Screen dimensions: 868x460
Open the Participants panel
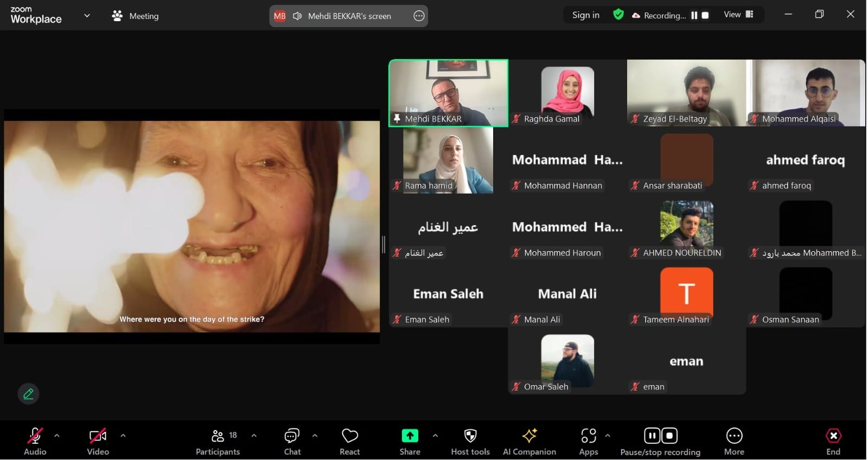click(x=218, y=442)
